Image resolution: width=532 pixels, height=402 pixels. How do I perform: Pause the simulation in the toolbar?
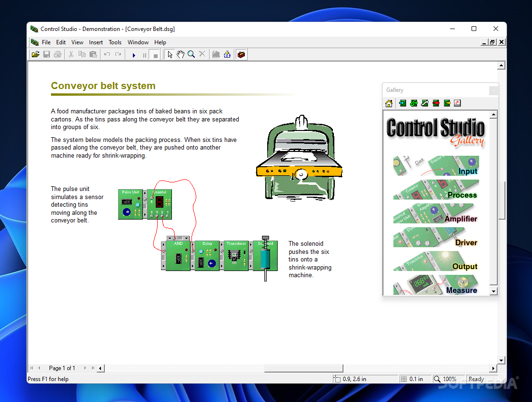pos(144,55)
